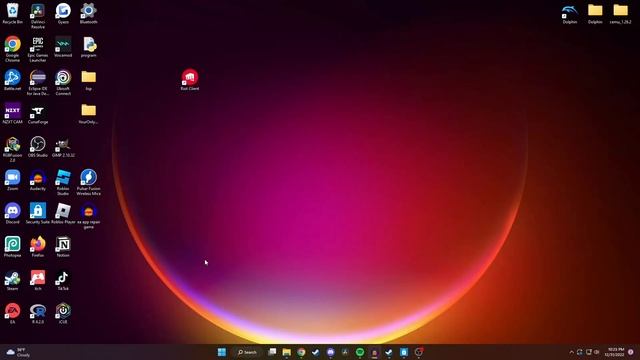The height and width of the screenshot is (360, 640).
Task: Open the Photopea desktop shortcut
Action: [x=13, y=247]
